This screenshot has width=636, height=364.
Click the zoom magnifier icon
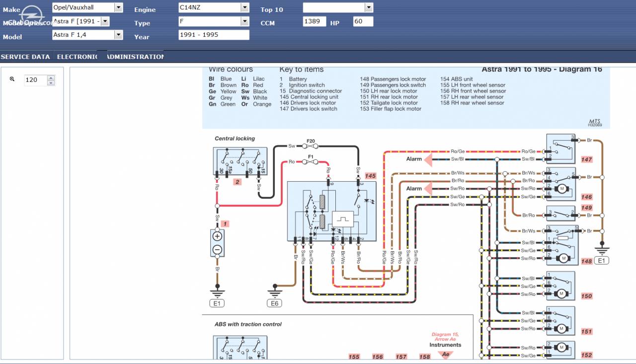(12, 79)
